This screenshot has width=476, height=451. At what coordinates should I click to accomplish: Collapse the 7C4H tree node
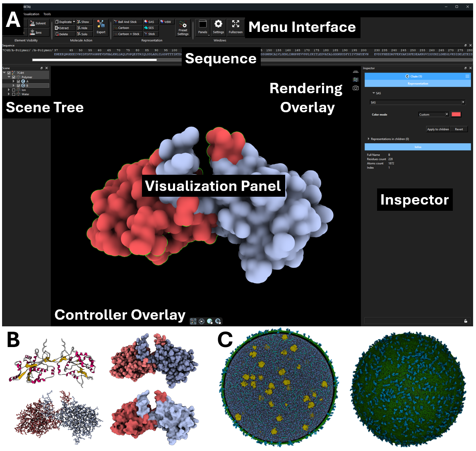coord(4,73)
